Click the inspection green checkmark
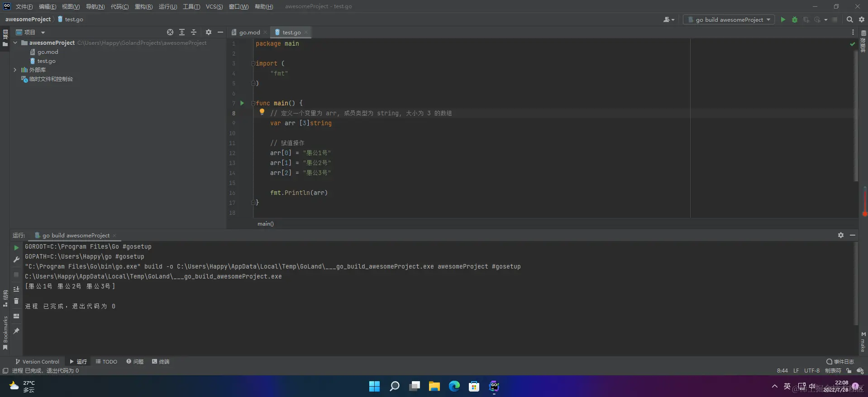The image size is (868, 397). [x=852, y=44]
